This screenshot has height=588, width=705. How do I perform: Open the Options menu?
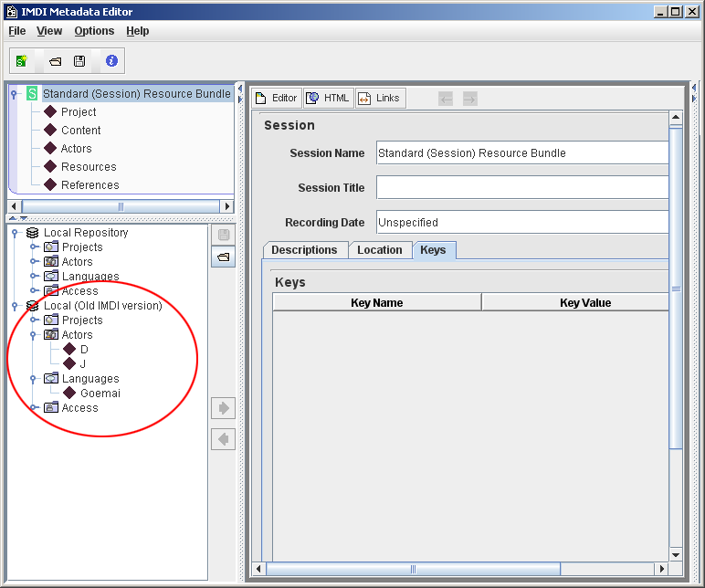94,31
